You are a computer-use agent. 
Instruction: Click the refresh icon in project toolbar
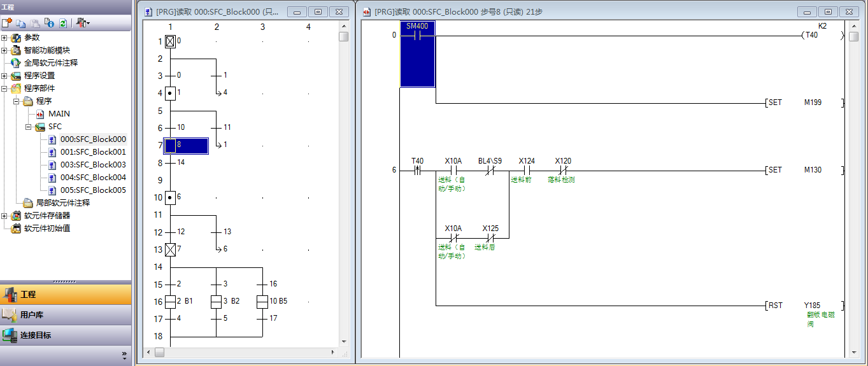[x=62, y=23]
